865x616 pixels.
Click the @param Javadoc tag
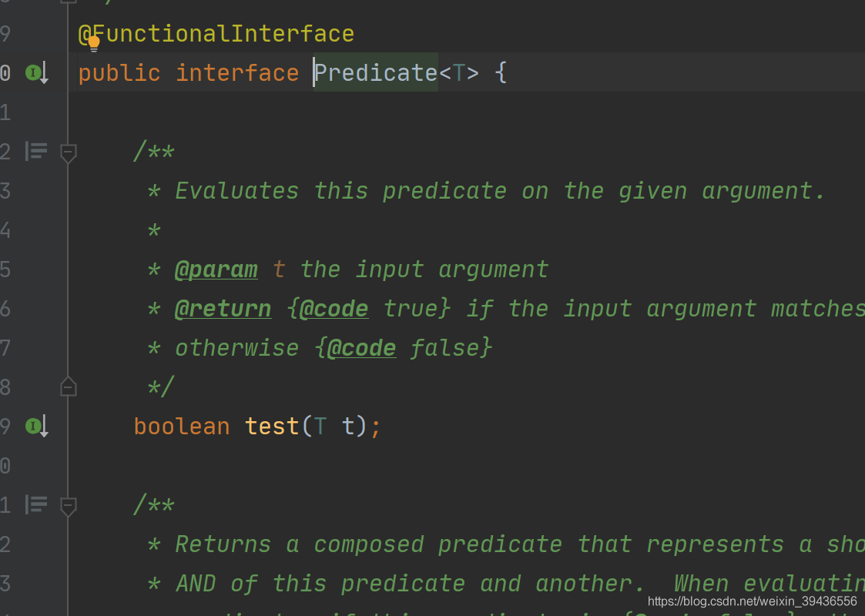pyautogui.click(x=216, y=269)
